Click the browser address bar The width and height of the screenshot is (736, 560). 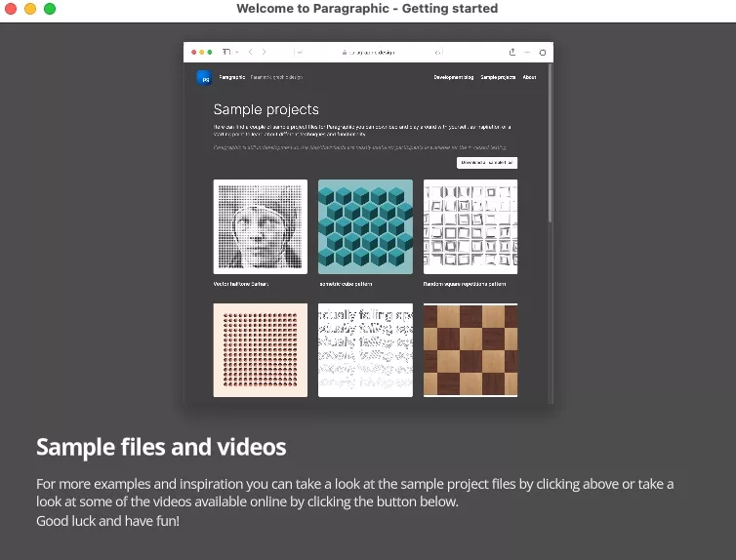[368, 52]
